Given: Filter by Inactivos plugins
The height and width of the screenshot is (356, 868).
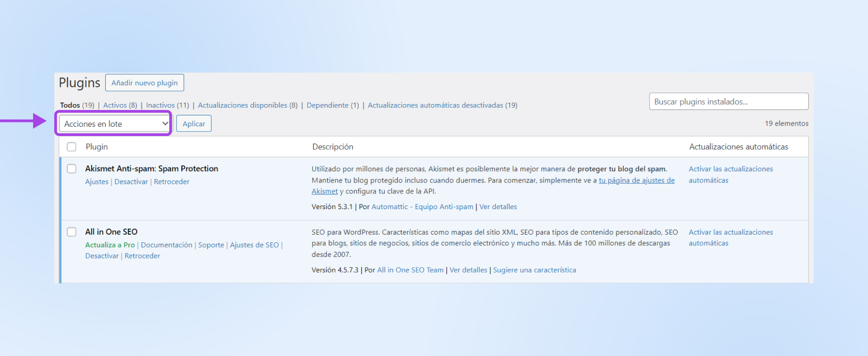Looking at the screenshot, I should click(x=160, y=106).
